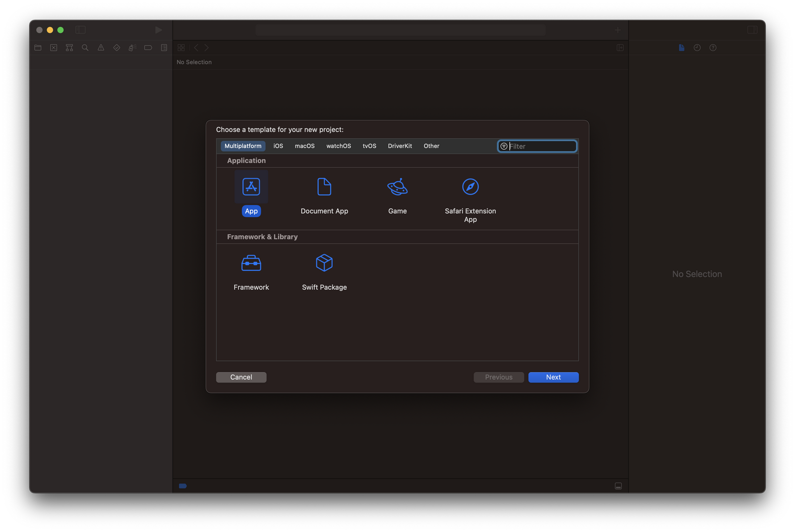Open the Breakpoint navigator
795x532 pixels.
[148, 47]
